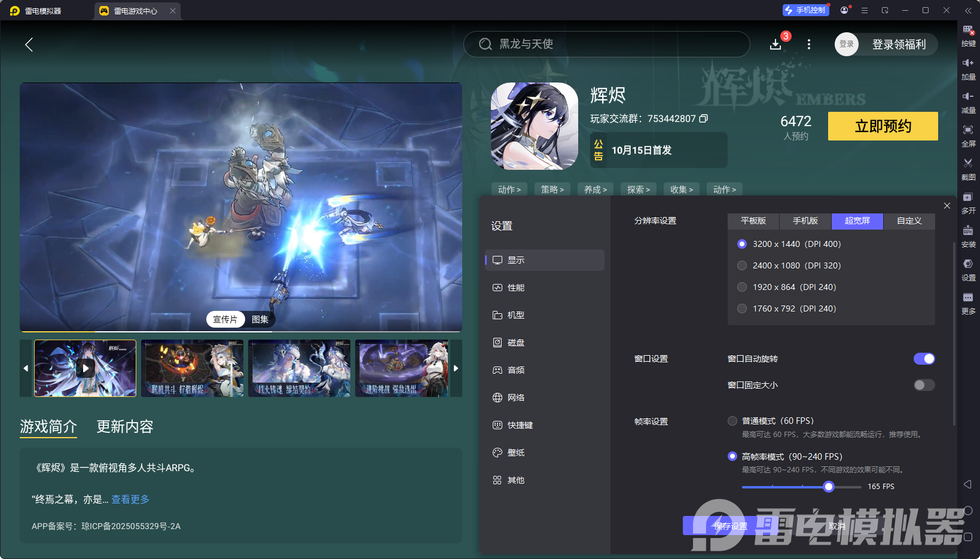Open 磁盘 settings section
This screenshot has height=559, width=980.
click(545, 343)
